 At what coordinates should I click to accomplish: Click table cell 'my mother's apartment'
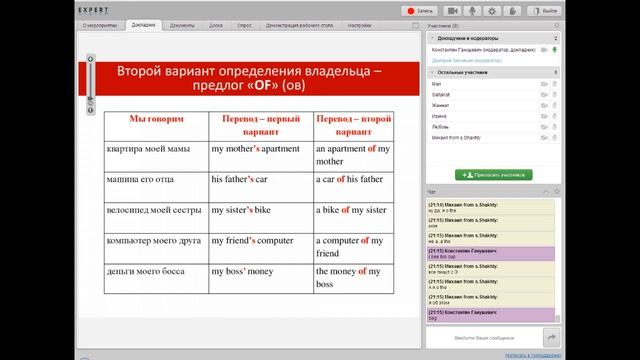coord(261,156)
